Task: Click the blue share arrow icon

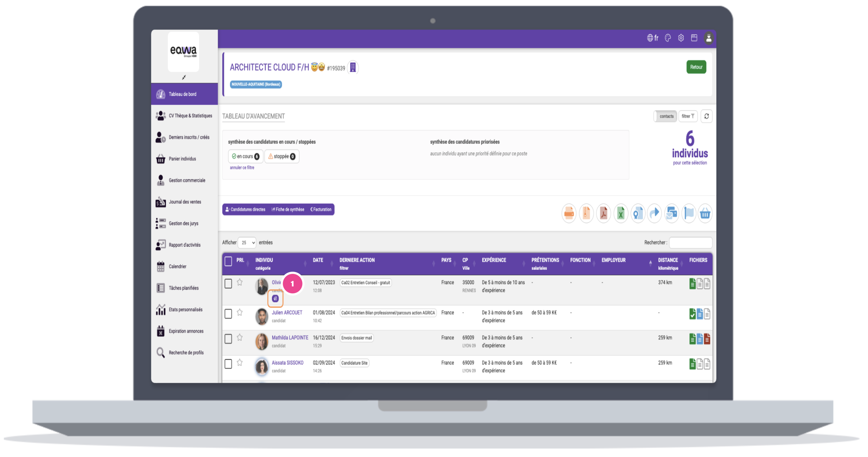Action: coord(654,213)
